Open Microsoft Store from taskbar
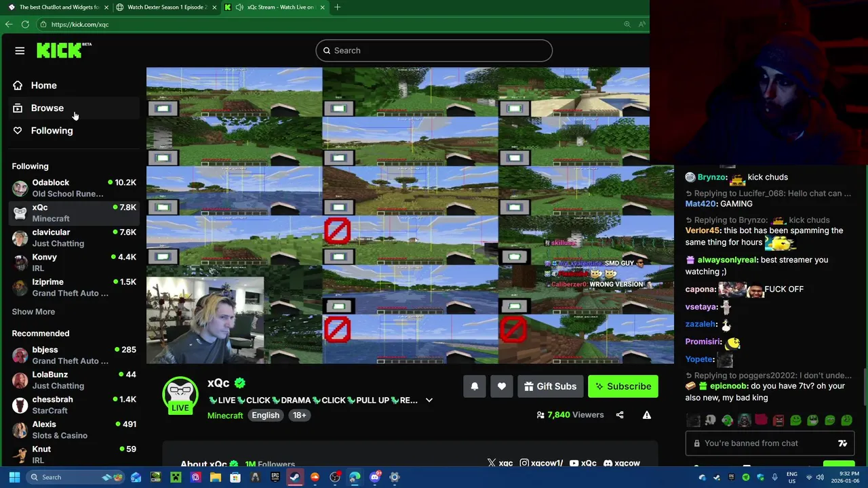Viewport: 868px width, 488px height. (x=235, y=477)
